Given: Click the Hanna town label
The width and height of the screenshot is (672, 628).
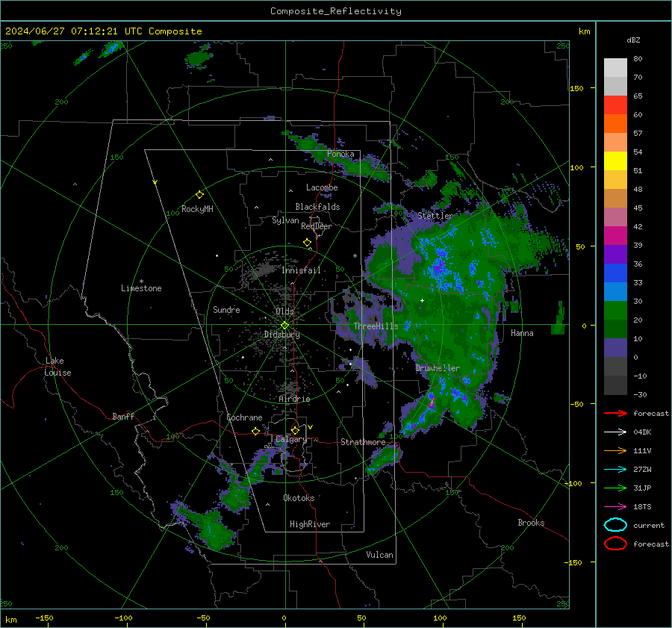Looking at the screenshot, I should click(522, 333).
